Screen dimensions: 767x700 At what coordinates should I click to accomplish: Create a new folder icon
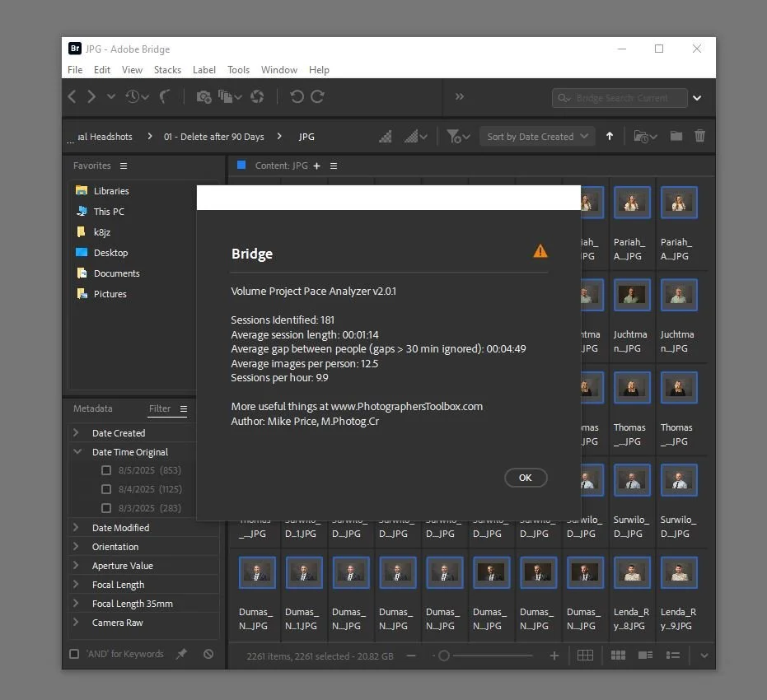click(x=676, y=136)
